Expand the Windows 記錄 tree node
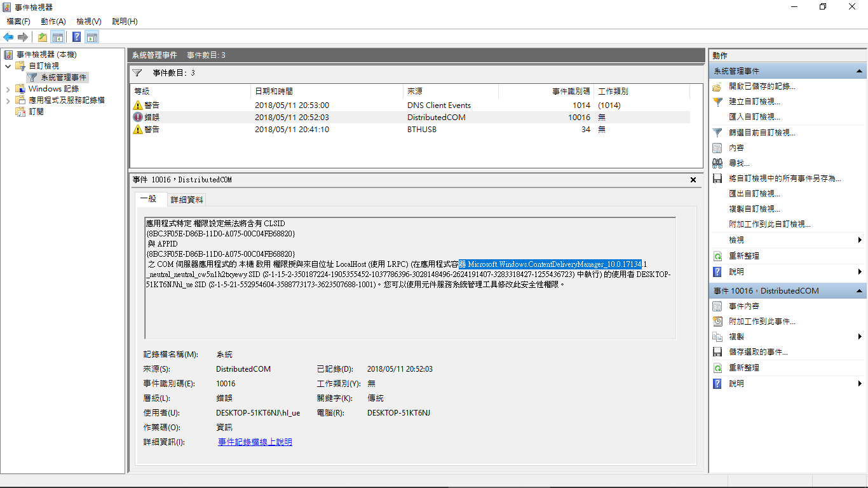 (8, 89)
